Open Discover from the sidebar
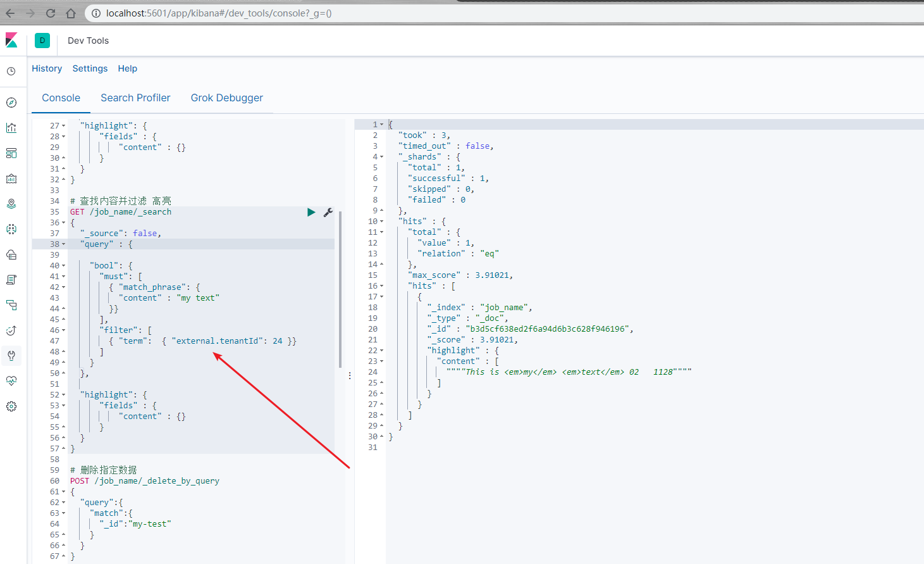 pos(11,102)
